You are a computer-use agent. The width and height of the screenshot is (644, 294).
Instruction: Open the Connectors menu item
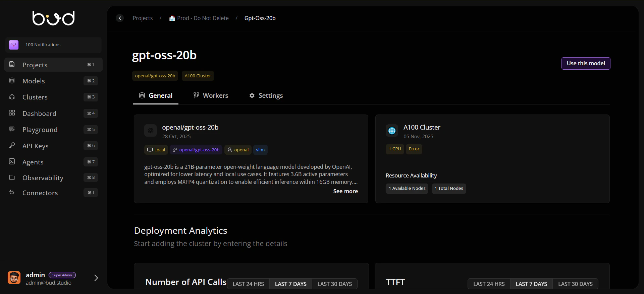pyautogui.click(x=53, y=193)
